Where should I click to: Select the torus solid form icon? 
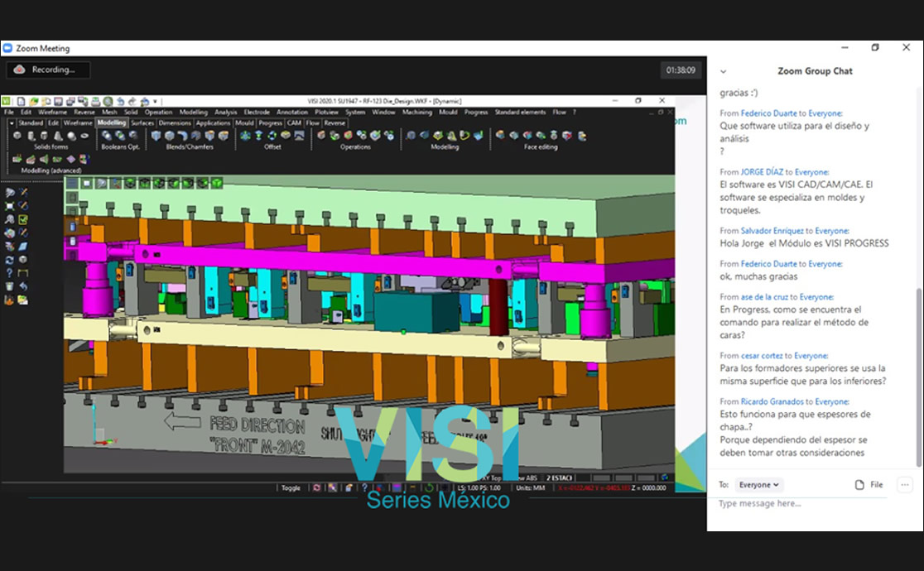(84, 136)
